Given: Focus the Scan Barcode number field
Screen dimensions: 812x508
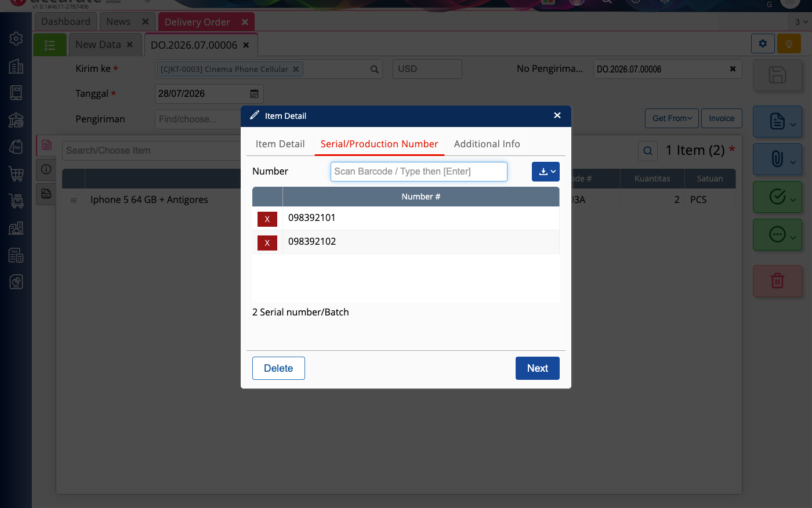Looking at the screenshot, I should 419,172.
